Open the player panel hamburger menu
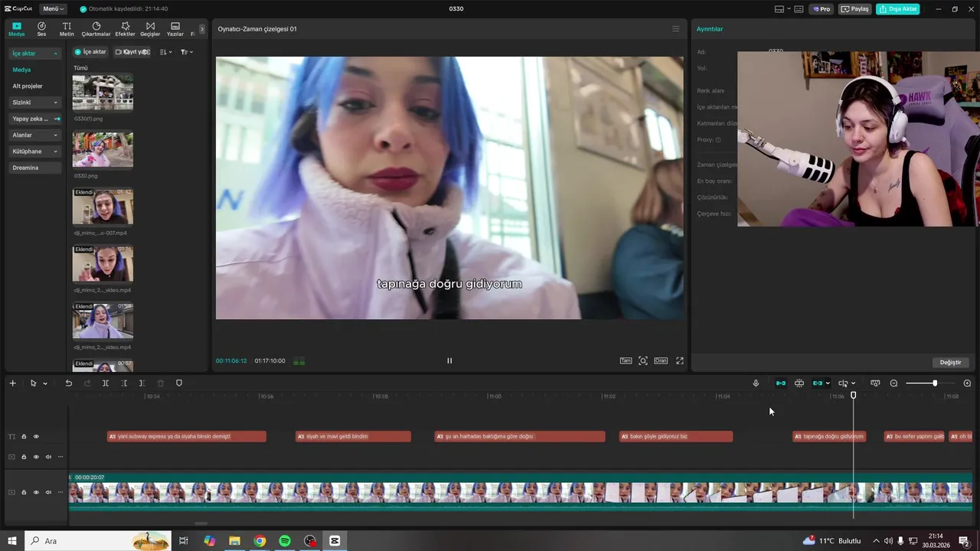This screenshot has width=980, height=551. (675, 29)
